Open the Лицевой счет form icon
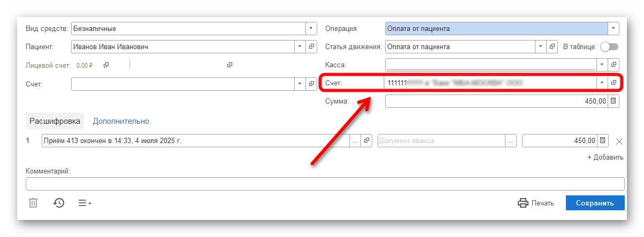The height and width of the screenshot is (237, 644). 106,65
